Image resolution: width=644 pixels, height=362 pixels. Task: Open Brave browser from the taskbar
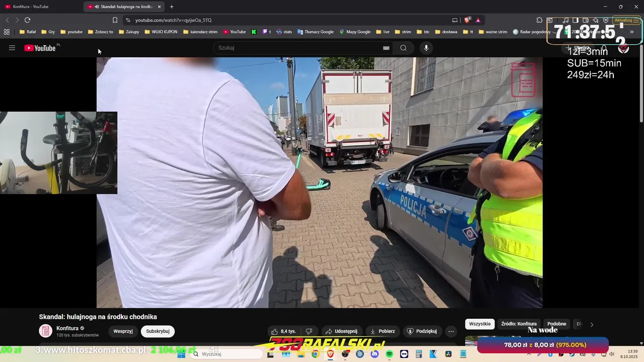click(330, 354)
